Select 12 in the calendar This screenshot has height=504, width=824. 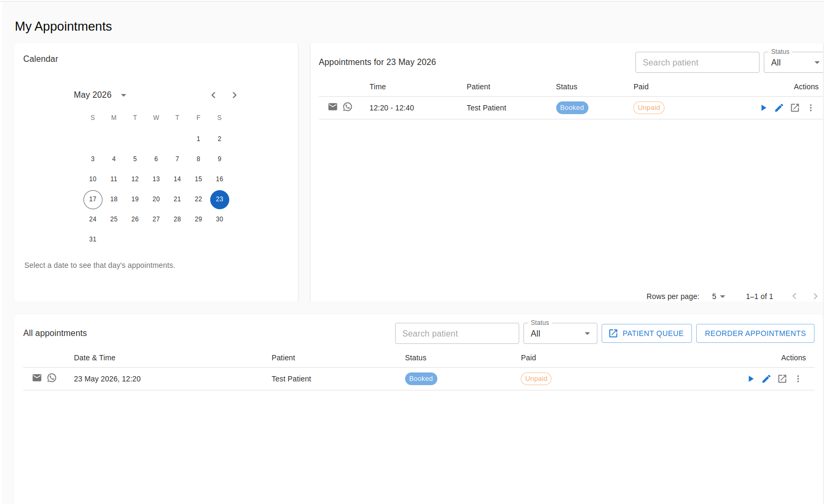[x=135, y=179]
